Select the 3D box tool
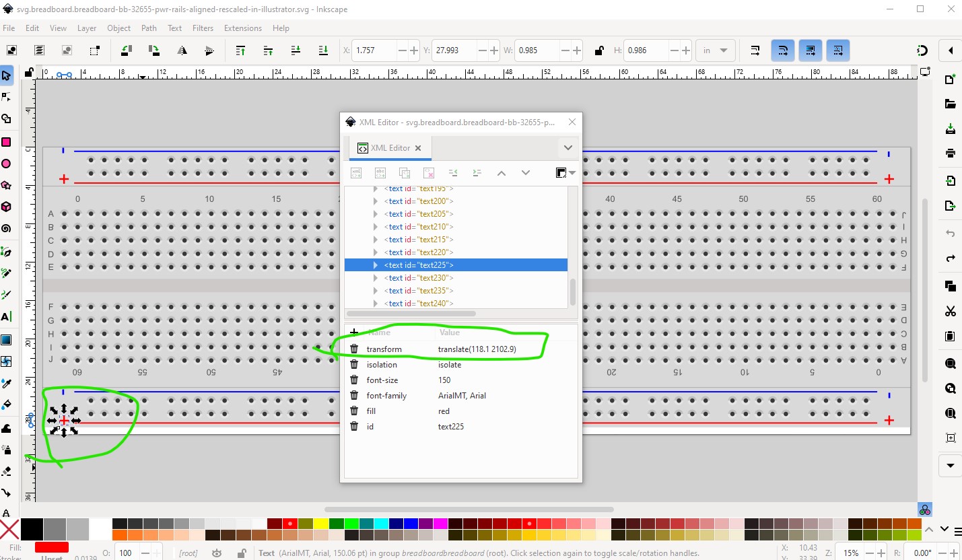The height and width of the screenshot is (560, 962). coord(7,207)
